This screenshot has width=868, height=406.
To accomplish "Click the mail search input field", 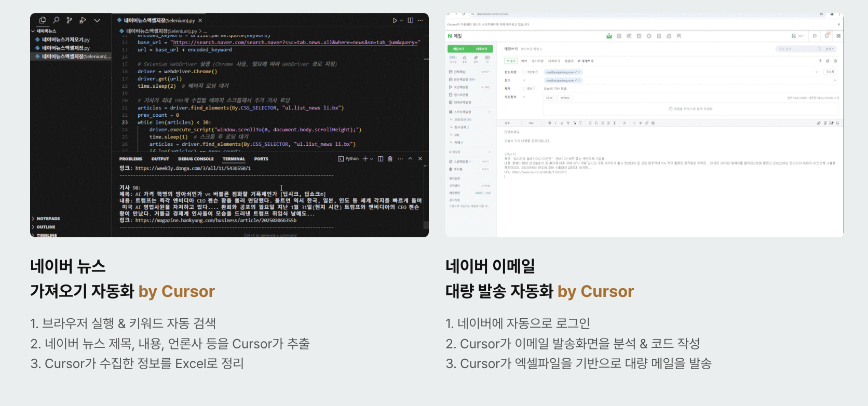I will click(x=796, y=49).
